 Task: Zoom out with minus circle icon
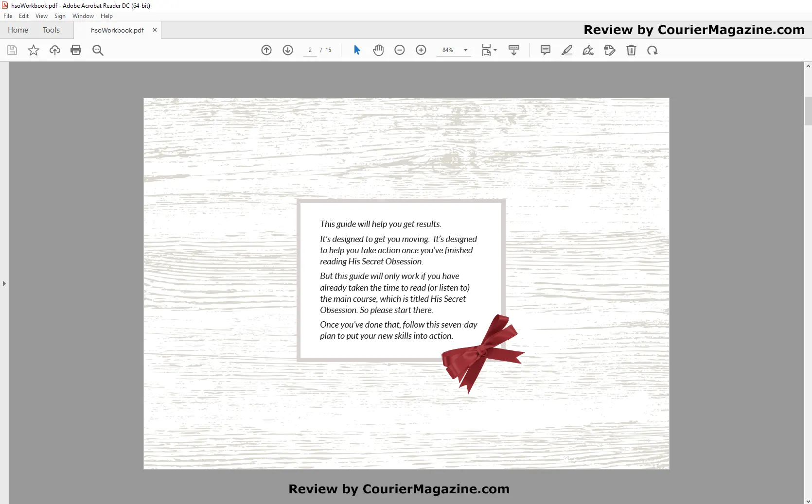tap(400, 50)
